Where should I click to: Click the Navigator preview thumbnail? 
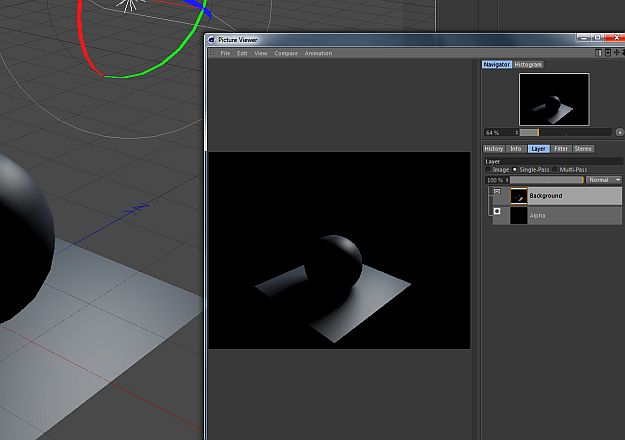554,99
